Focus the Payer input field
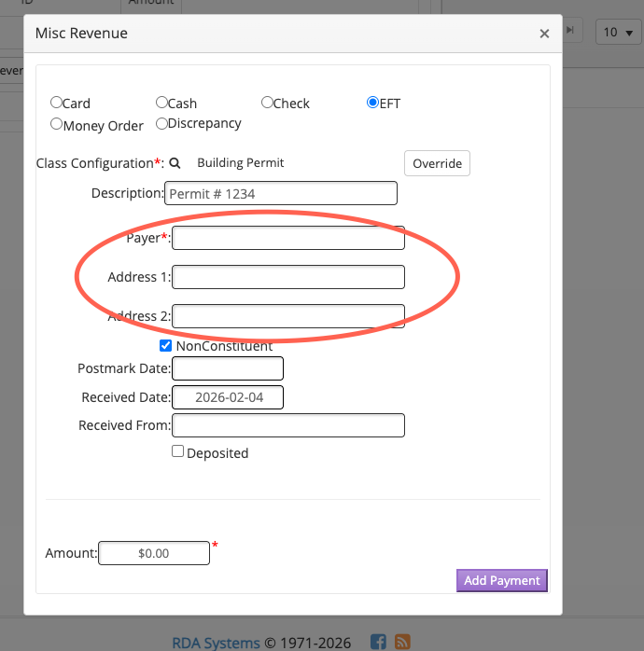The height and width of the screenshot is (651, 644). [288, 238]
